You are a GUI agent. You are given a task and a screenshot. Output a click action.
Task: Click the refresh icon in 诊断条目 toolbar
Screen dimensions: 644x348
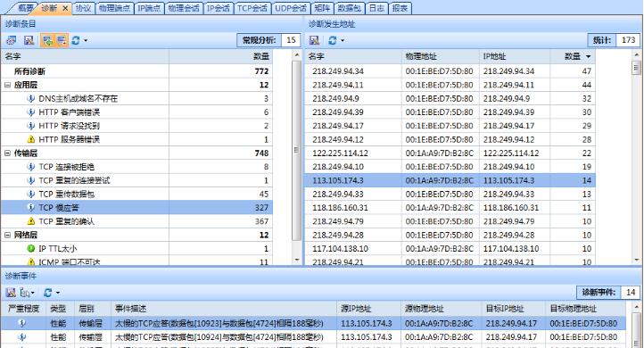[x=76, y=40]
